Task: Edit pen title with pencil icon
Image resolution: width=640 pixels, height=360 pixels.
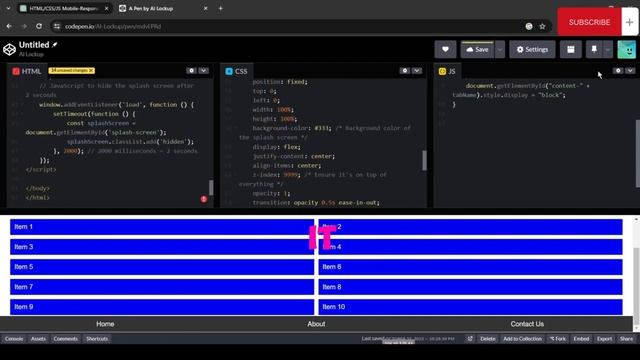Action: tap(55, 44)
